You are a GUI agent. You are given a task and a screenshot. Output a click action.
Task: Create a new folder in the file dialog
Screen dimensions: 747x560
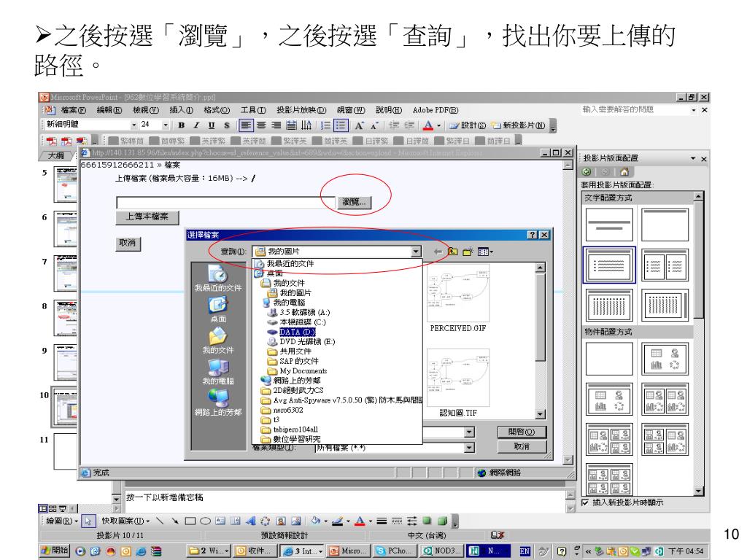click(x=468, y=252)
